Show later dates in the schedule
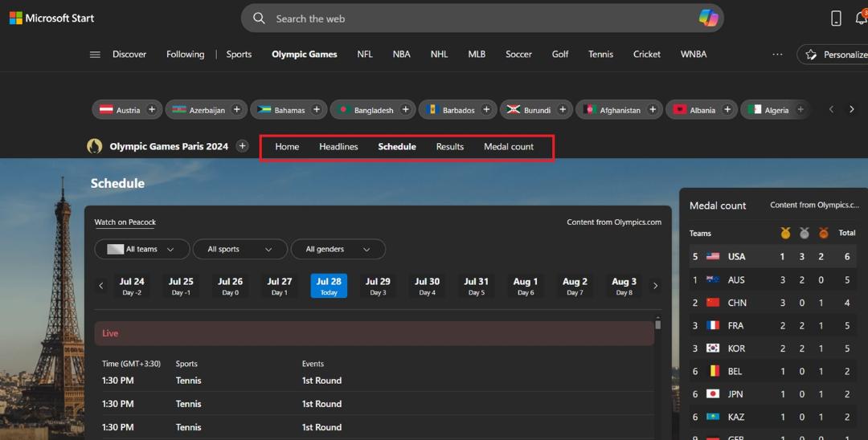The width and height of the screenshot is (868, 440). 656,286
